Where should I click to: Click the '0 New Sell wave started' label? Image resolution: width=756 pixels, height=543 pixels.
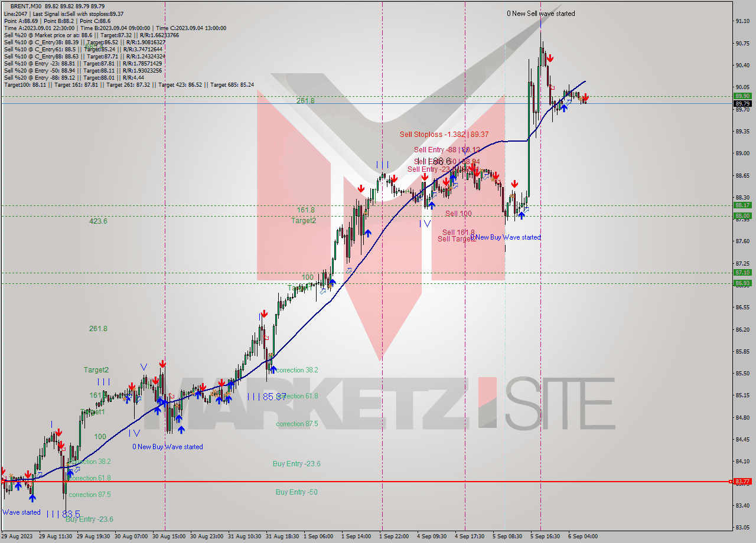(541, 14)
